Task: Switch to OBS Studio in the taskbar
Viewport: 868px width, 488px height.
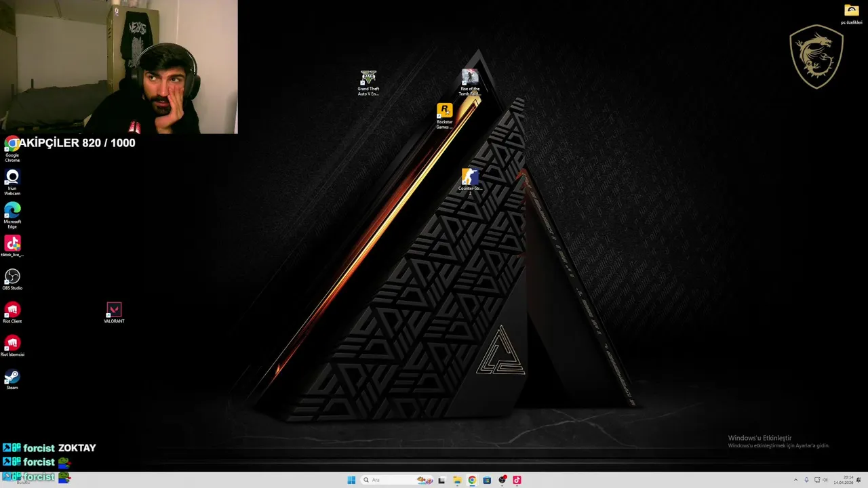Action: coord(502,480)
